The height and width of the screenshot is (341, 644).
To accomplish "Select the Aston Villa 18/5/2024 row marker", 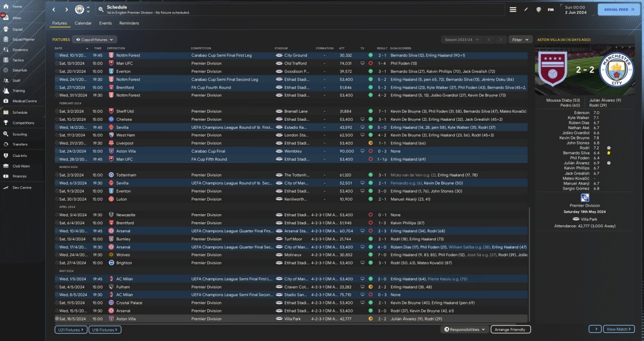I will click(57, 319).
